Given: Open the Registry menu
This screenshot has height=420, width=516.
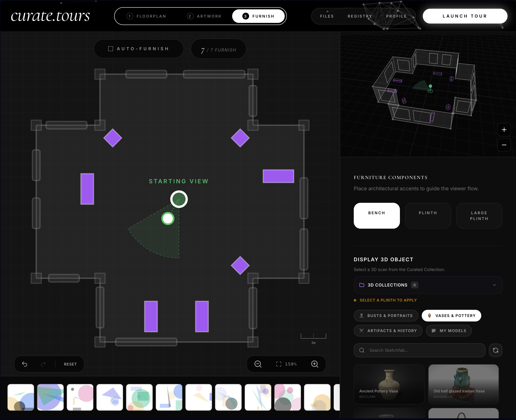Looking at the screenshot, I should coord(360,16).
